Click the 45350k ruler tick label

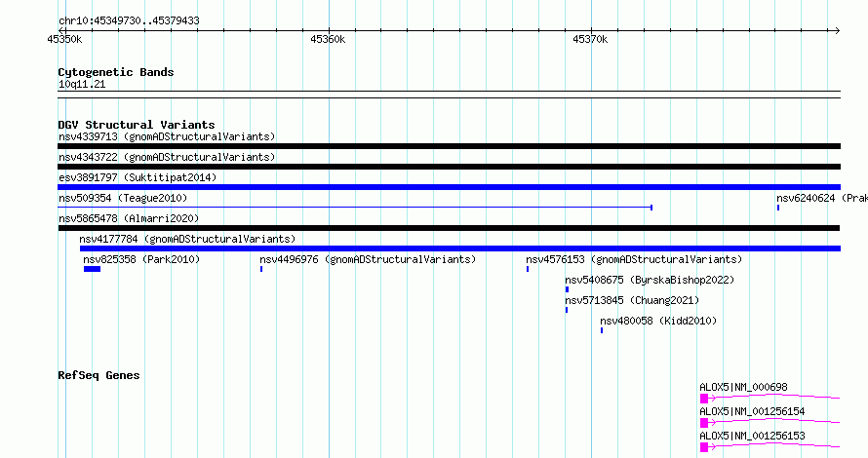(64, 40)
